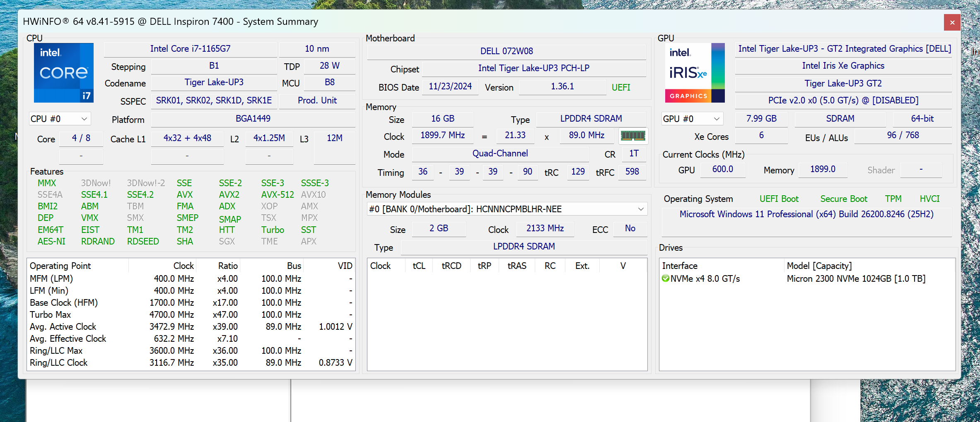Click the AVX-512 feature flag

point(278,194)
